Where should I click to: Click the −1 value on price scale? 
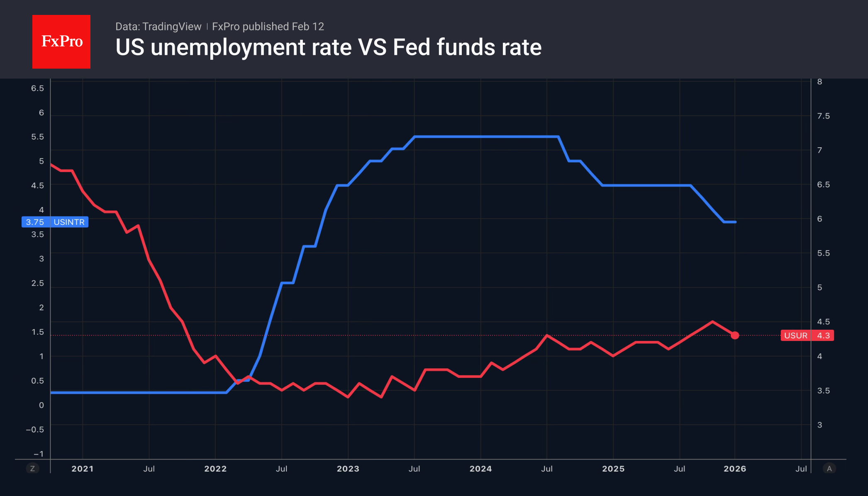click(38, 454)
